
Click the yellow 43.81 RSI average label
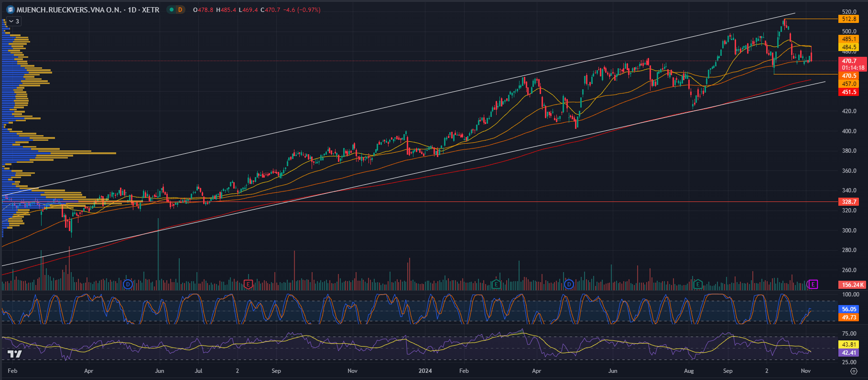coord(848,345)
